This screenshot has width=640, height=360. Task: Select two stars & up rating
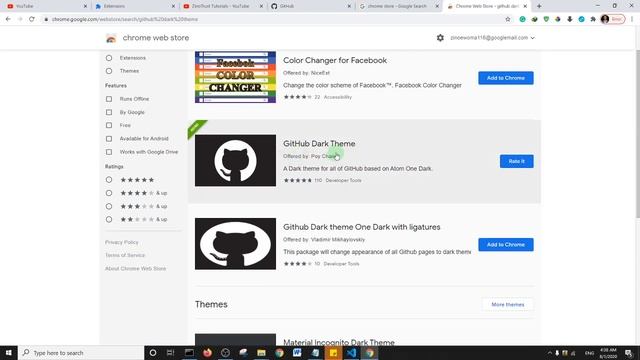(109, 219)
